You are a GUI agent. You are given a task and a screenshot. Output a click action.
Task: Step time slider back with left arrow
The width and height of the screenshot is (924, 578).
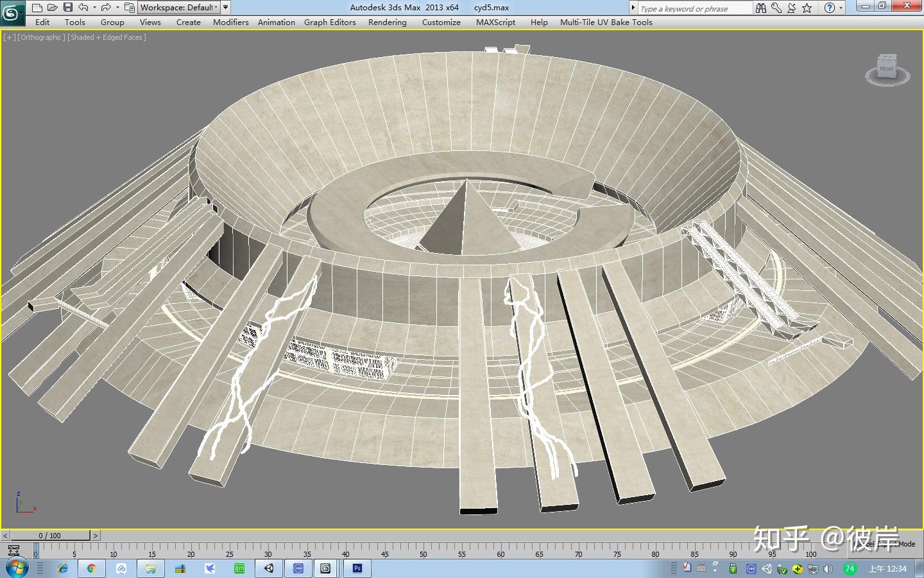click(x=5, y=535)
